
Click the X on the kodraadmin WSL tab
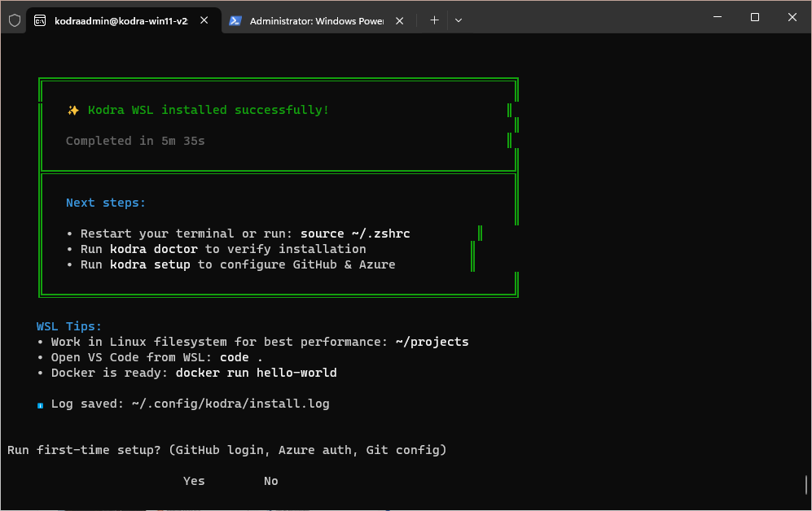coord(204,20)
